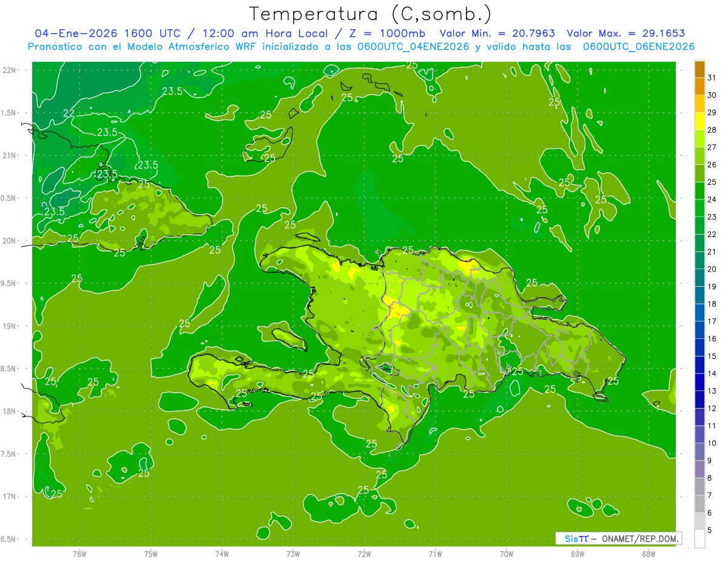
Task: Click the yellow legend band between 28 and 29
Action: 699,121
